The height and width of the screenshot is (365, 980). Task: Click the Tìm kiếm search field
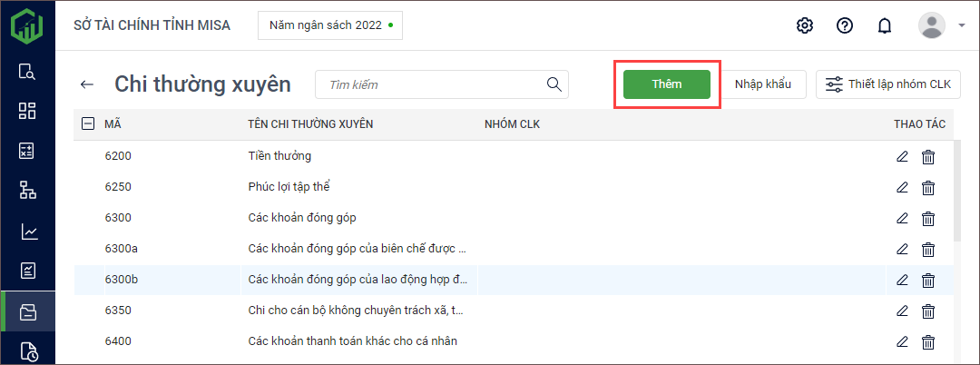[x=431, y=84]
